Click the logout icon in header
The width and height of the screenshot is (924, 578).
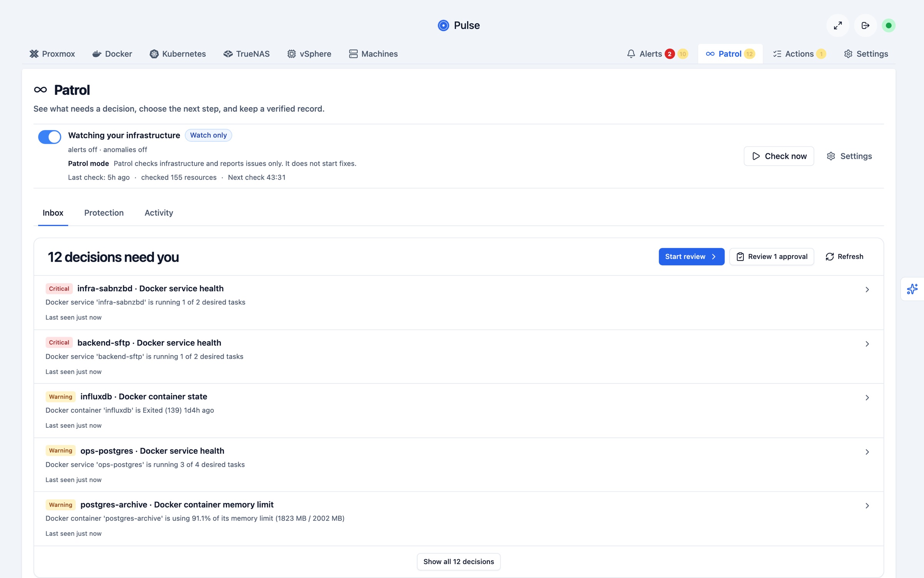865,25
